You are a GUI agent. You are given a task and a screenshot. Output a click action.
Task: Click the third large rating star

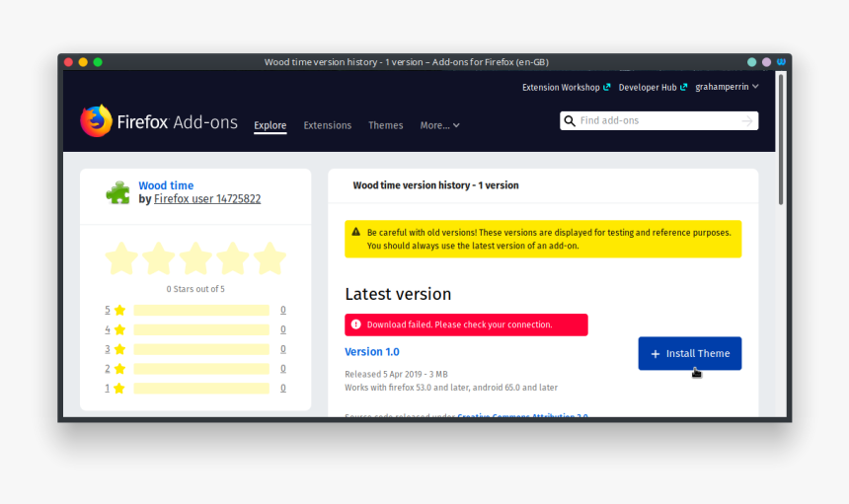(195, 258)
